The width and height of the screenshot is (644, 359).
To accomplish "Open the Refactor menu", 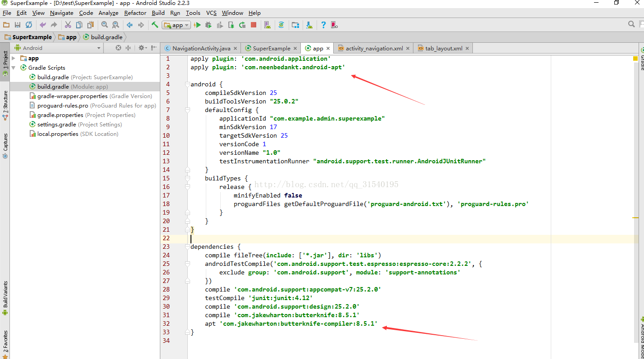I will 135,13.
